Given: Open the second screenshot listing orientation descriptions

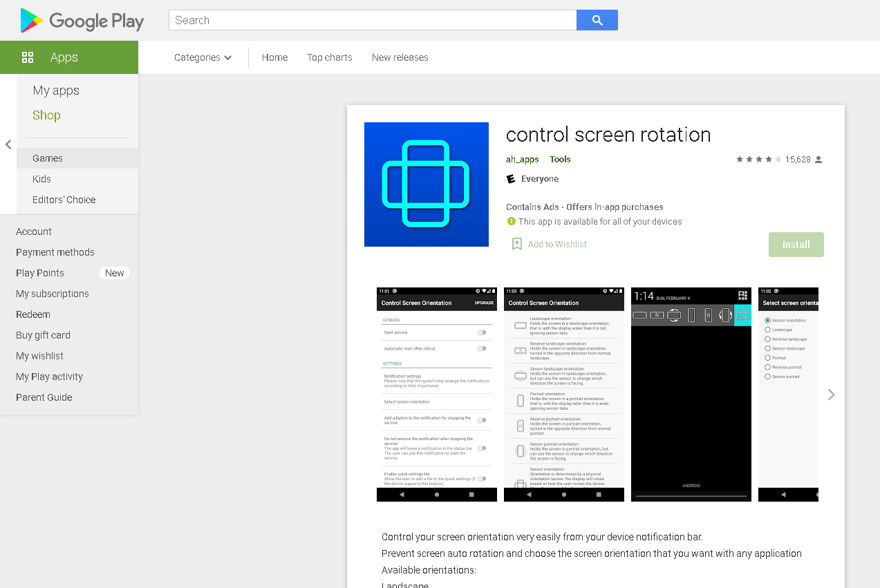Looking at the screenshot, I should [x=564, y=395].
